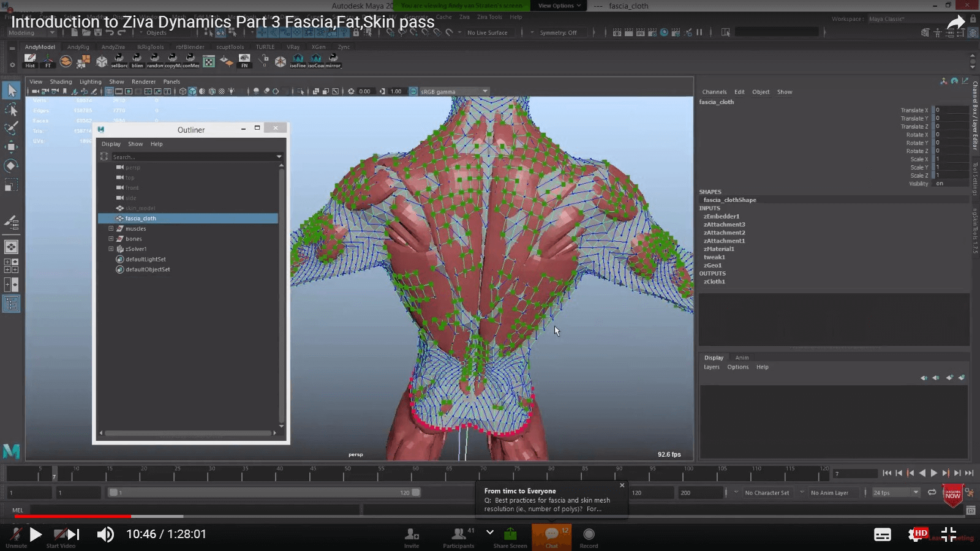The height and width of the screenshot is (551, 980).
Task: Choose the Paint selection tool
Action: pos(11,128)
